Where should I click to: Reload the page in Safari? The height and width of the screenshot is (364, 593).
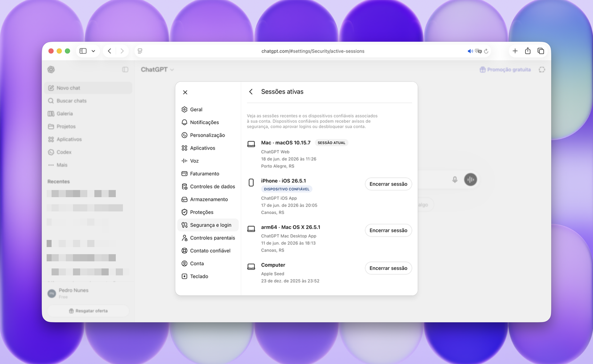[x=486, y=51]
